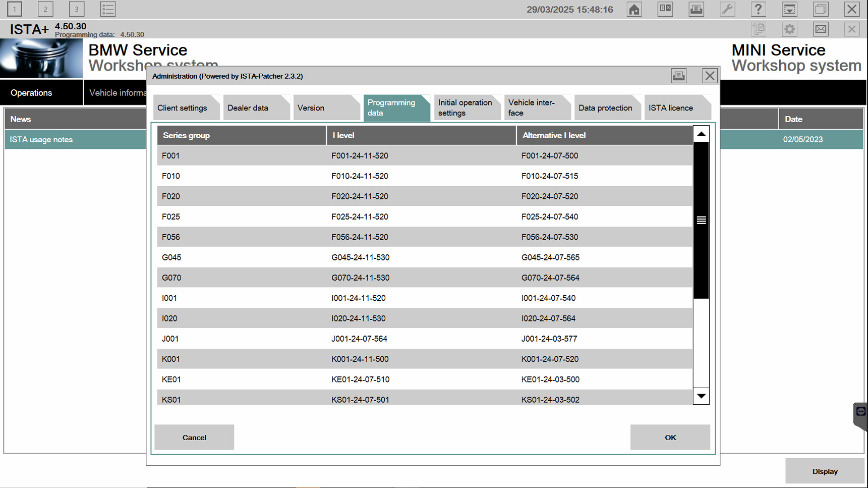This screenshot has width=868, height=488.
Task: Select the wrench tool icon
Action: [x=727, y=9]
